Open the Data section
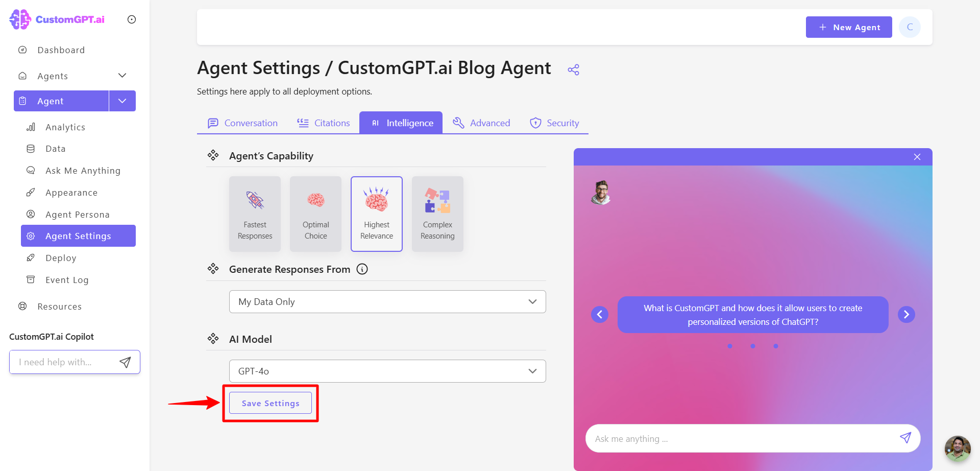 tap(55, 149)
